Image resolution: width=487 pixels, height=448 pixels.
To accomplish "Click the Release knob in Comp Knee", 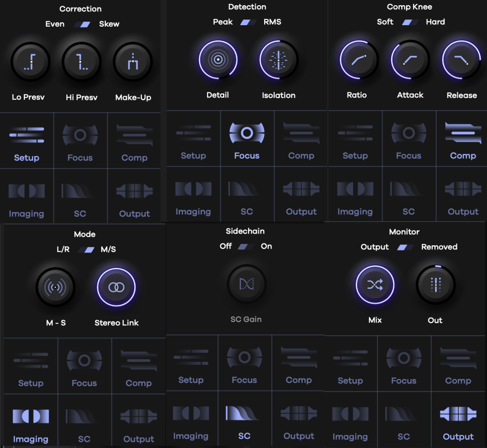I will coord(461,60).
